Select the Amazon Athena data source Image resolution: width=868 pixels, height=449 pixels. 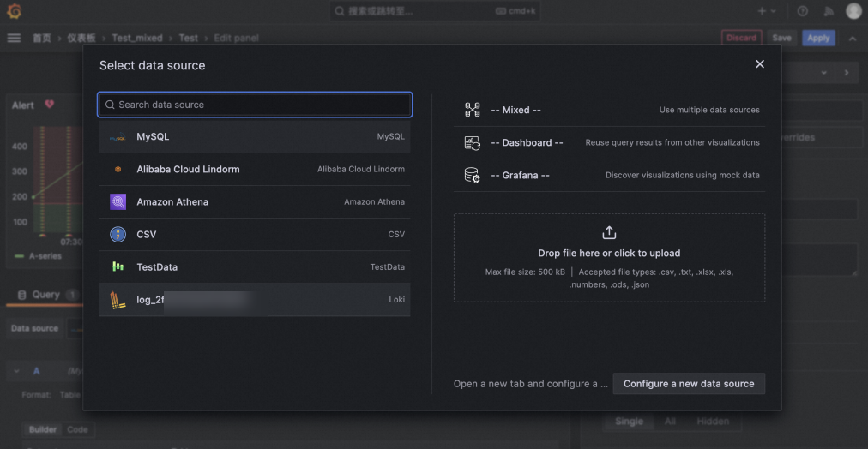click(255, 202)
